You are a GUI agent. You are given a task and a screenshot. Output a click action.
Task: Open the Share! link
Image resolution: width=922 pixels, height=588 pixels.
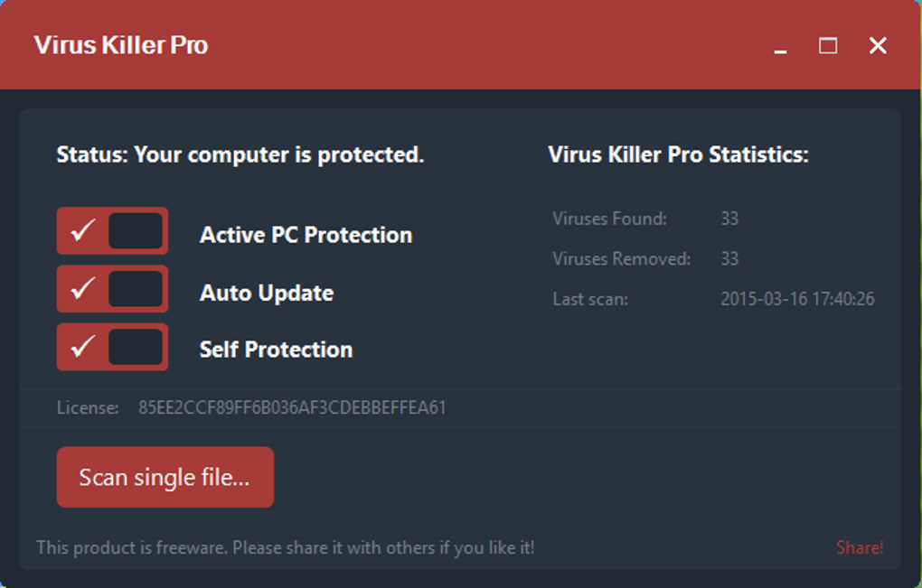pos(860,547)
